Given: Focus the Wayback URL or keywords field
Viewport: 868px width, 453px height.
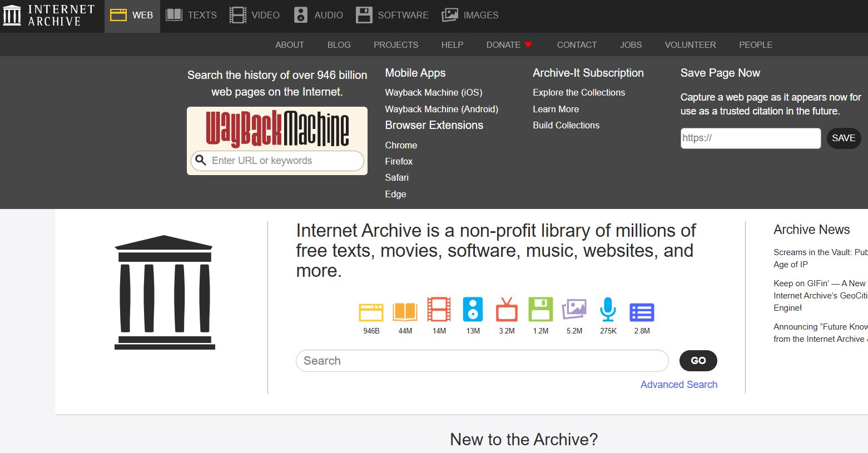Looking at the screenshot, I should pyautogui.click(x=277, y=161).
